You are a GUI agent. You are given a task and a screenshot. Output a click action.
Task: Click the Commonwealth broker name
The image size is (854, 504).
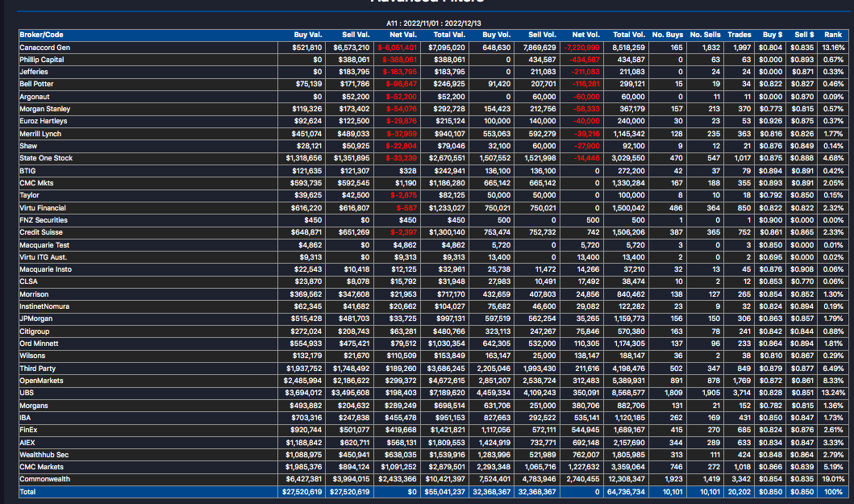pos(44,480)
